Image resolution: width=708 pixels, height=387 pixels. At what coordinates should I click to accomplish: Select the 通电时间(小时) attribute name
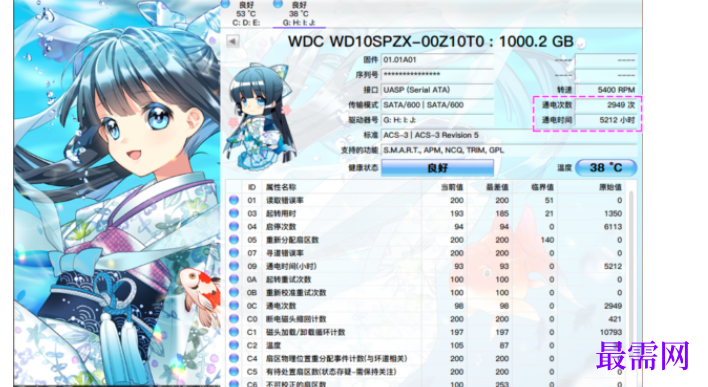tap(291, 266)
